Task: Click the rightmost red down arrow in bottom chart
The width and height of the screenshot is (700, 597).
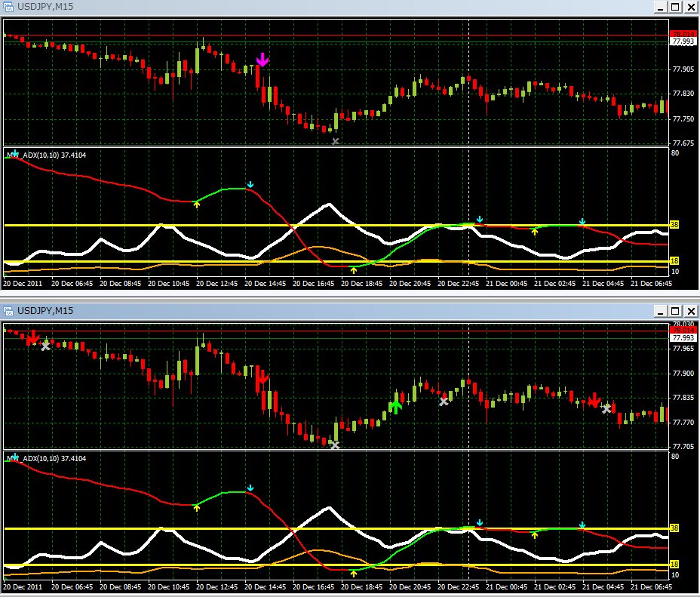Action: point(594,400)
